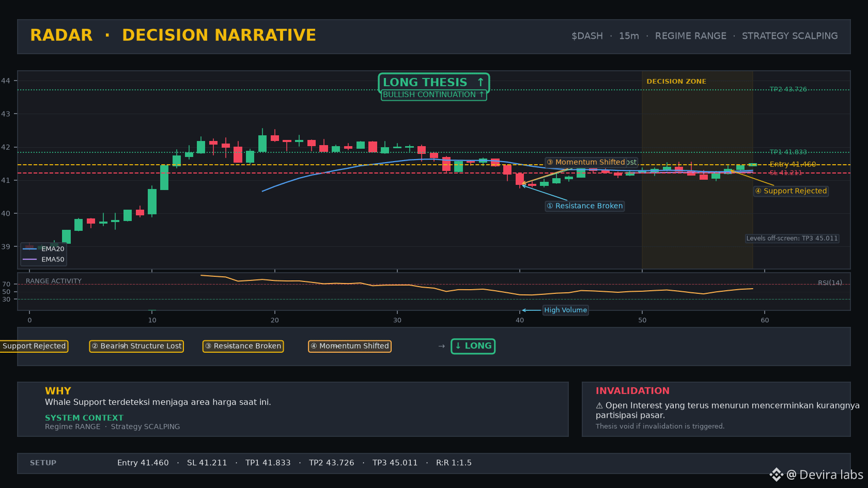The height and width of the screenshot is (488, 868).
Task: Click the Levels off-screen TP3 note
Action: coord(792,239)
